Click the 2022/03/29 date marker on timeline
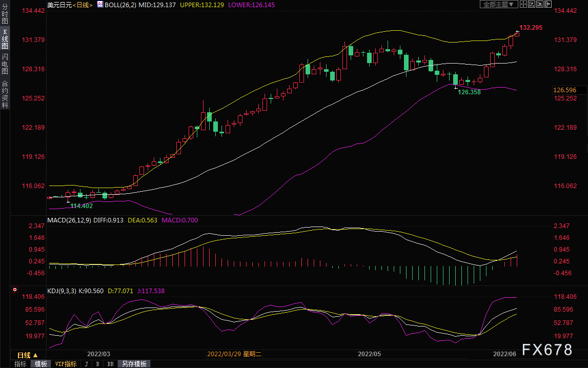Screen dimensions: 588x368 pyautogui.click(x=234, y=354)
